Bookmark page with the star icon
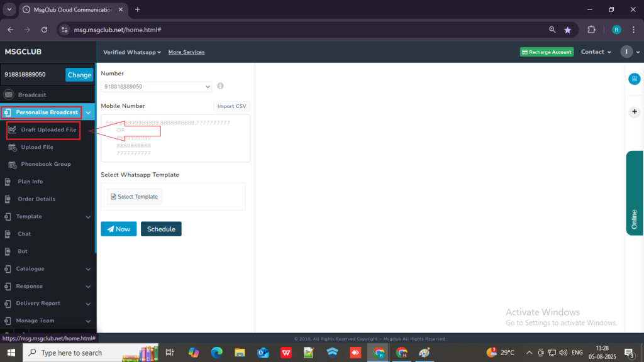Screen dimensions: 644x362 pyautogui.click(x=568, y=30)
